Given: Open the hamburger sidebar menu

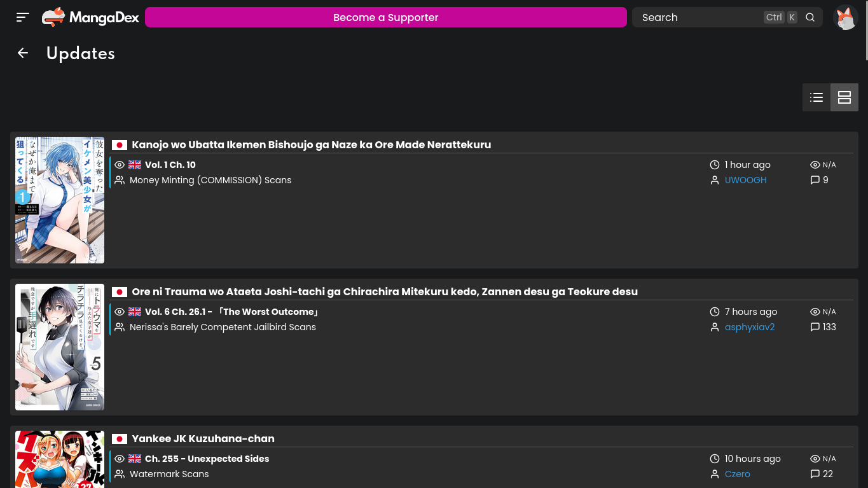Looking at the screenshot, I should pyautogui.click(x=23, y=17).
